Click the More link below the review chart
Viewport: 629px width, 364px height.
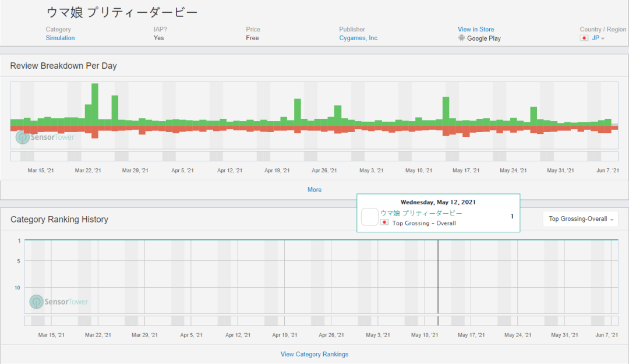coord(314,189)
